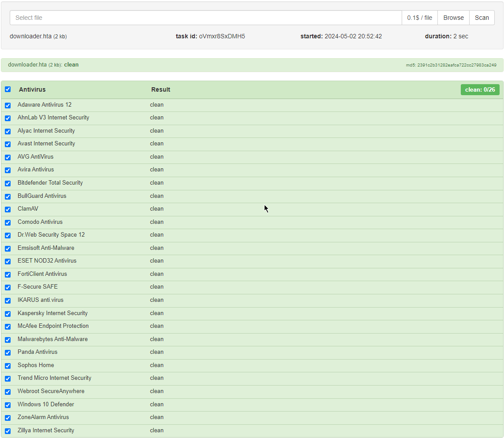Uncheck the Dr.Web Security Space 12 checkbox
504x438 pixels.
tap(7, 235)
